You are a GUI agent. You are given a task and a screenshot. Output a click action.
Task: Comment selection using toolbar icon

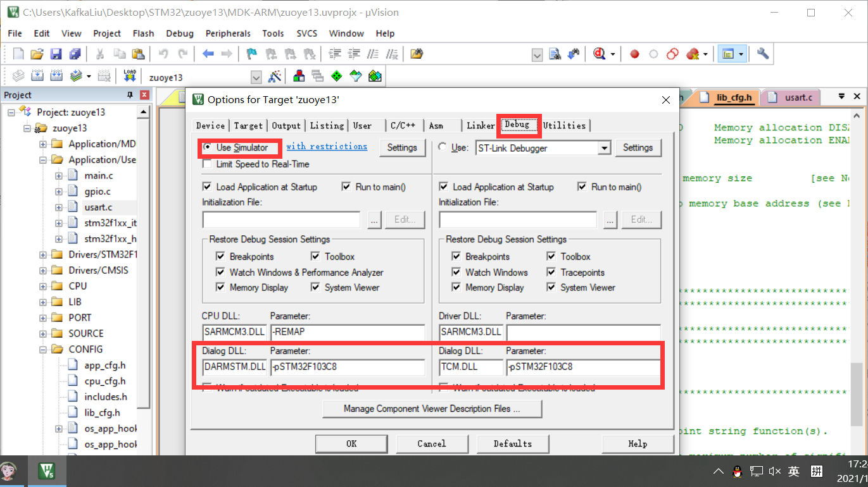(x=374, y=54)
